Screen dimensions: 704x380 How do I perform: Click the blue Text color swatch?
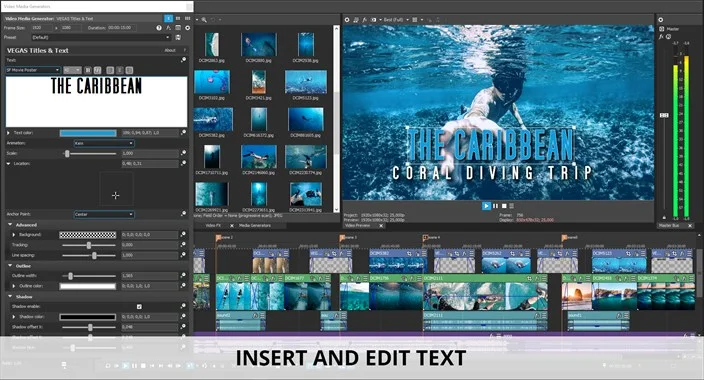[88, 133]
